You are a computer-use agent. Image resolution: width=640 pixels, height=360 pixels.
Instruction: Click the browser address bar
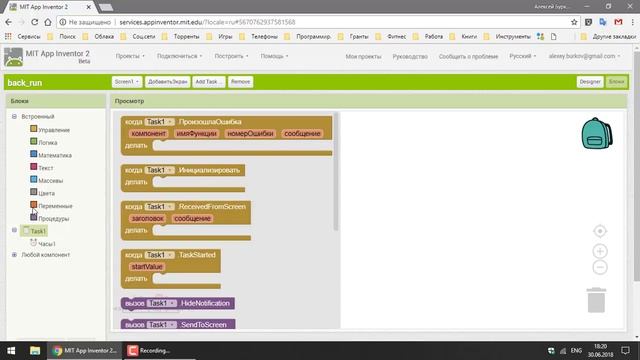318,22
